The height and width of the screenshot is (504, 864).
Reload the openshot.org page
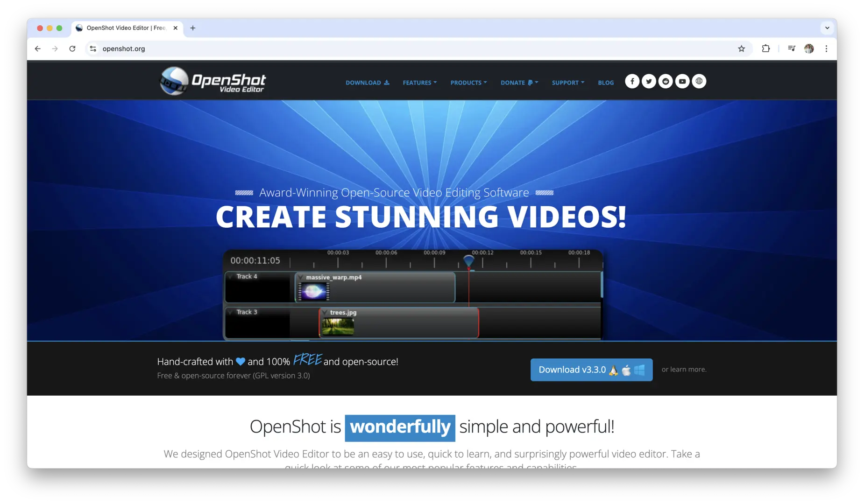(x=72, y=49)
